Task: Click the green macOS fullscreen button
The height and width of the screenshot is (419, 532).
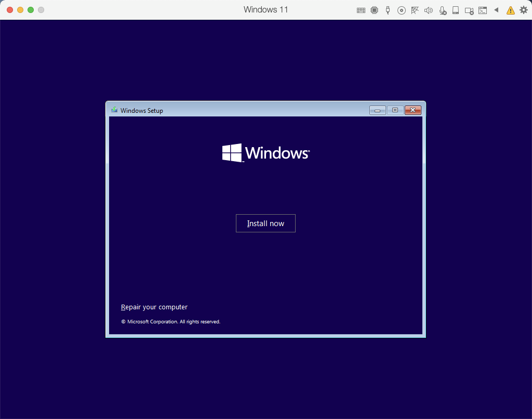Action: [x=31, y=10]
